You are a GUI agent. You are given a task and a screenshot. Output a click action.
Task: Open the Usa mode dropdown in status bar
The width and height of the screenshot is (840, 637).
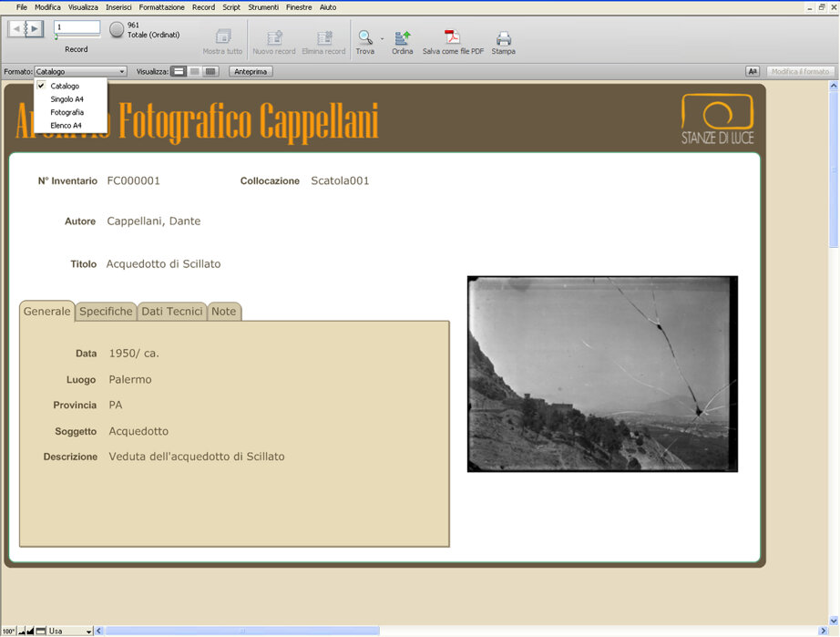70,632
